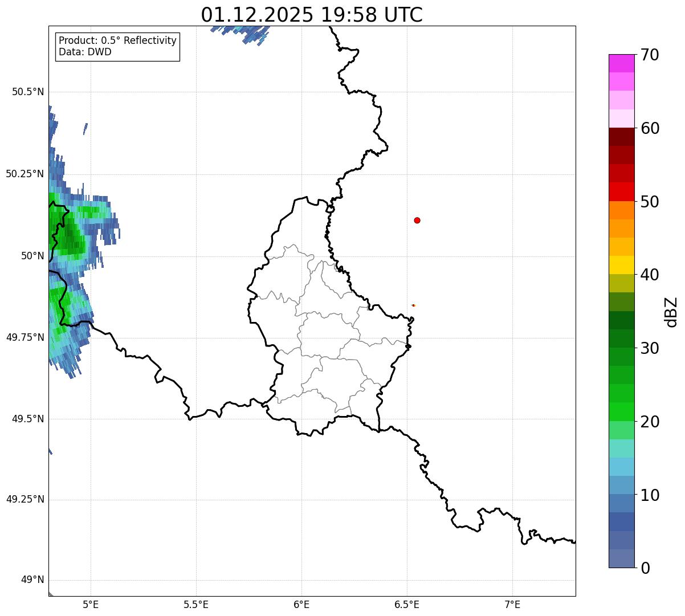685x616 pixels.
Task: Click the 50.25°N latitude tick label
Action: [x=25, y=174]
